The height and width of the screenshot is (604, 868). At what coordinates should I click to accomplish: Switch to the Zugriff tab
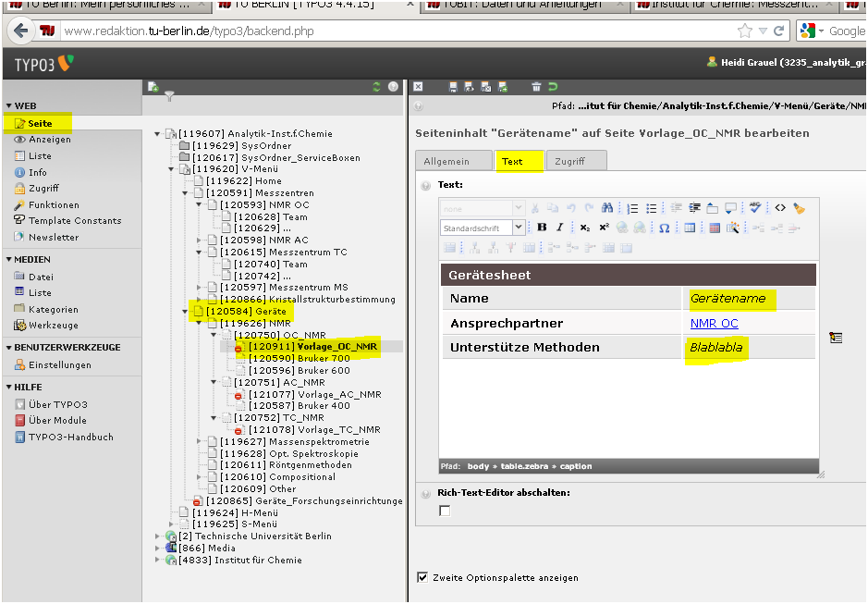click(576, 161)
